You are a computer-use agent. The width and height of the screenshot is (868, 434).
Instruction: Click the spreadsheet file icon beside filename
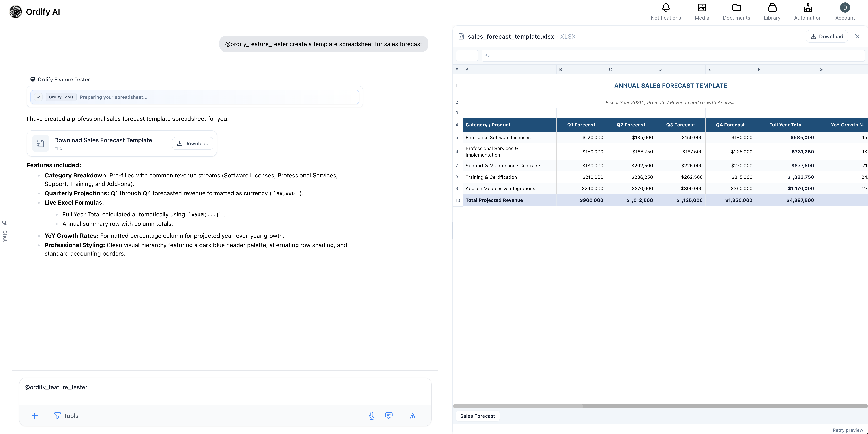point(461,36)
